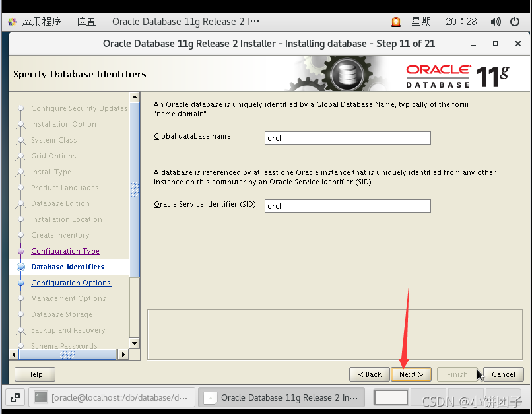Click the Database Storage step
The height and width of the screenshot is (414, 532).
pyautogui.click(x=61, y=314)
